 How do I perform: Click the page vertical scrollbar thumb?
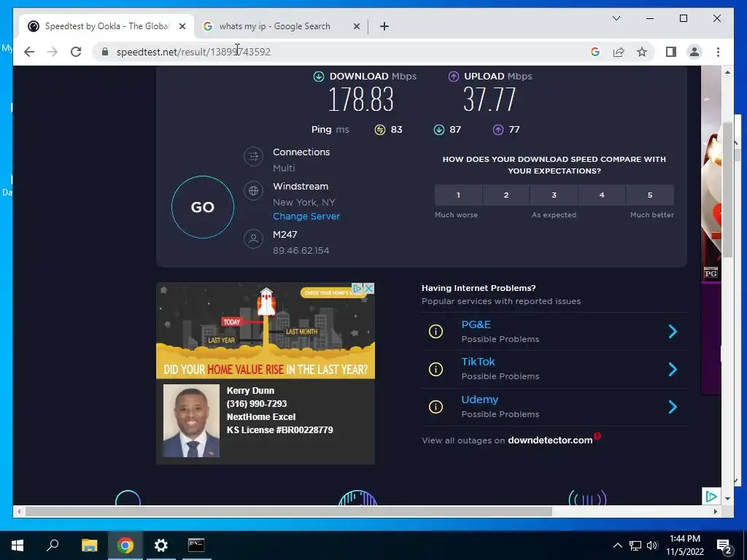[727, 189]
